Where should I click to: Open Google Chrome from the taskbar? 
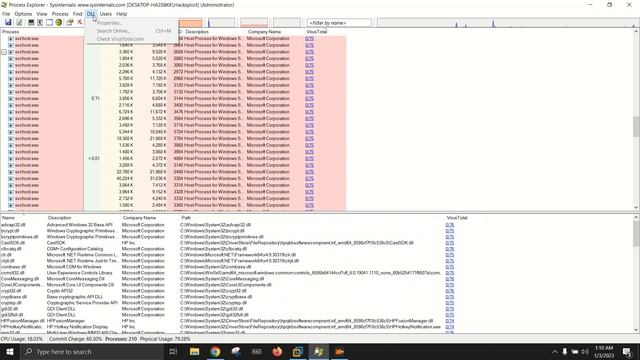[x=215, y=351]
